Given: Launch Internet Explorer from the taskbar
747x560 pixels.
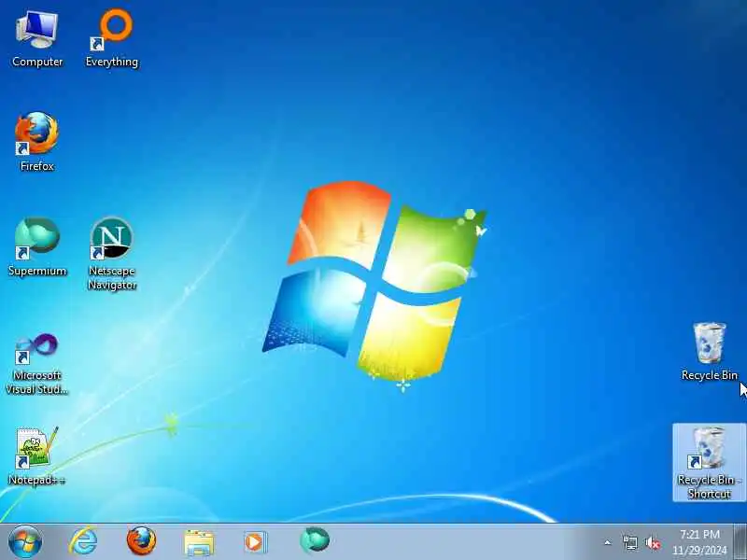Looking at the screenshot, I should tap(83, 541).
